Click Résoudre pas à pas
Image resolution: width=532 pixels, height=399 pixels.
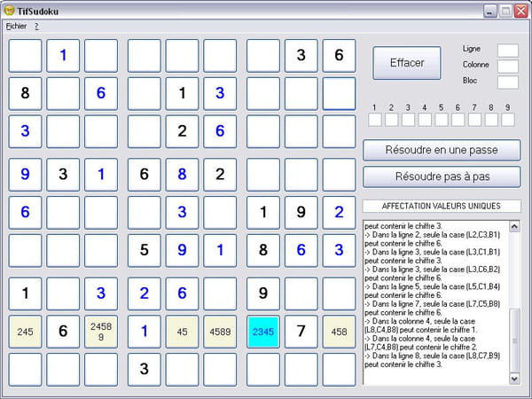click(x=442, y=176)
